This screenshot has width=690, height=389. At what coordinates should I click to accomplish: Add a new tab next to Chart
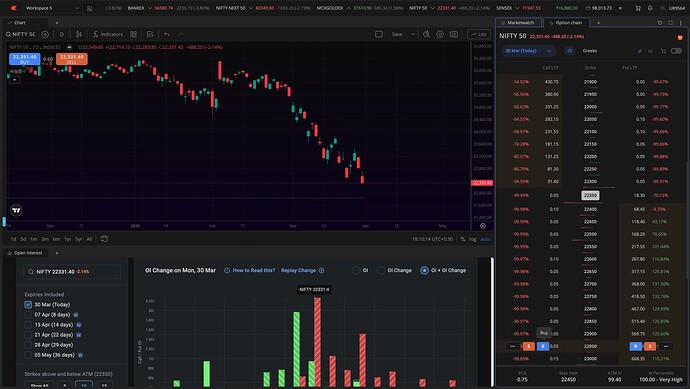(x=57, y=22)
